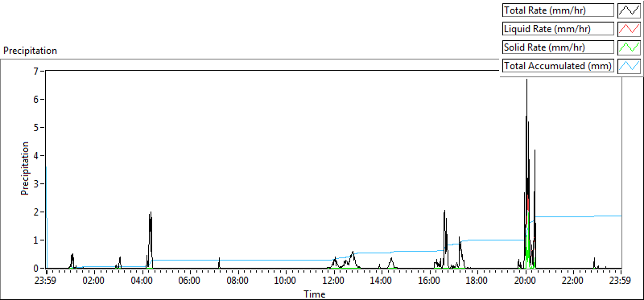Image resolution: width=644 pixels, height=300 pixels.
Task: Click the 08:00 x-axis time label
Action: (x=237, y=282)
